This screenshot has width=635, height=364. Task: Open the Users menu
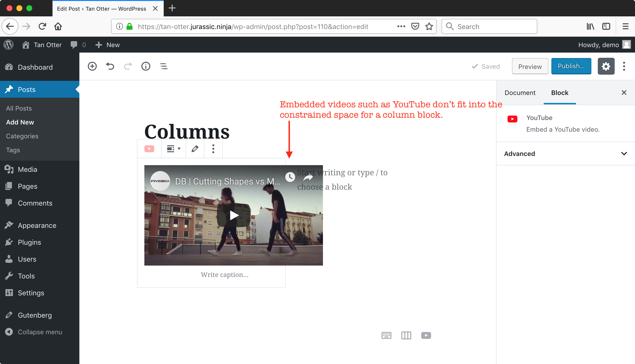tap(39, 259)
